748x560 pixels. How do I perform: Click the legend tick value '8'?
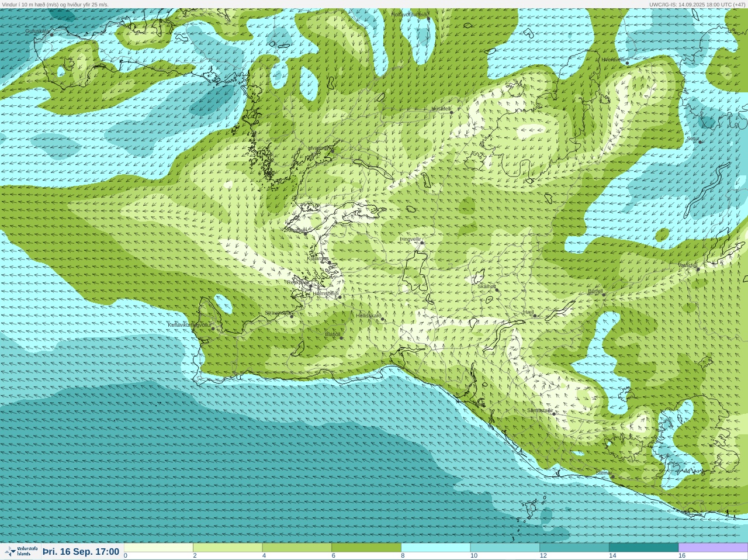[x=403, y=556]
